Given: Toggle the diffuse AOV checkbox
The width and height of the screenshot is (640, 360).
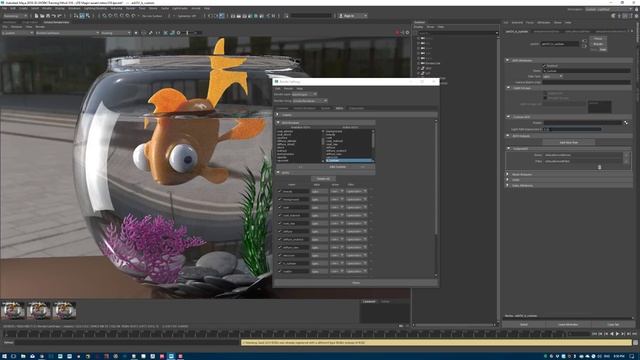Looking at the screenshot, I should [x=280, y=231].
